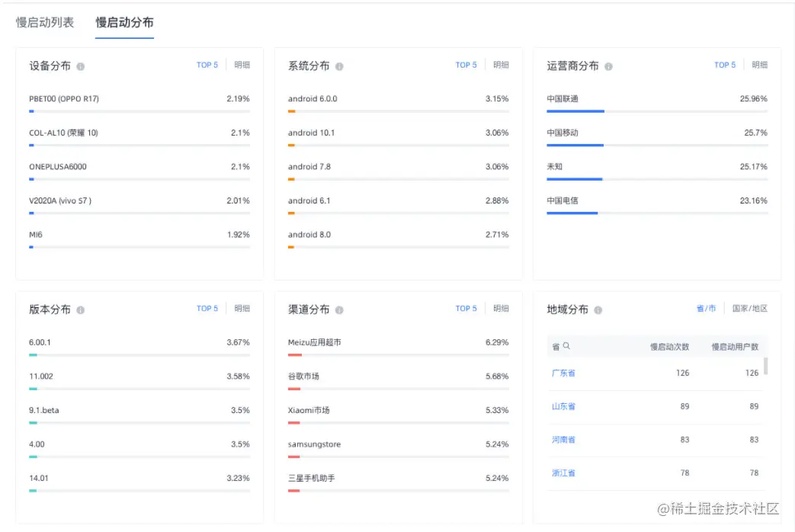Viewport: 795px width, 532px height.
Task: Select TOP 5 in 设备分布 card
Action: point(207,65)
